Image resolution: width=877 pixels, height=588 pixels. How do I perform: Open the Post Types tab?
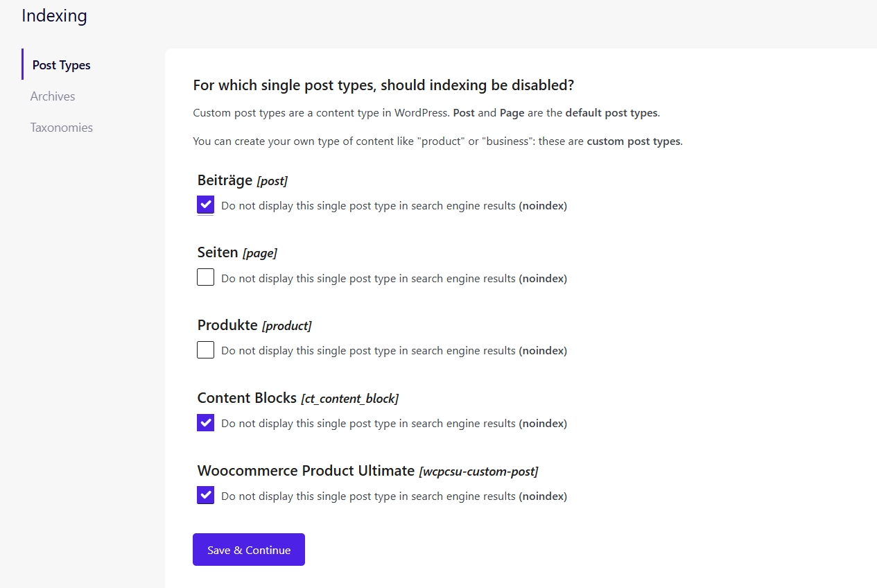coord(61,65)
